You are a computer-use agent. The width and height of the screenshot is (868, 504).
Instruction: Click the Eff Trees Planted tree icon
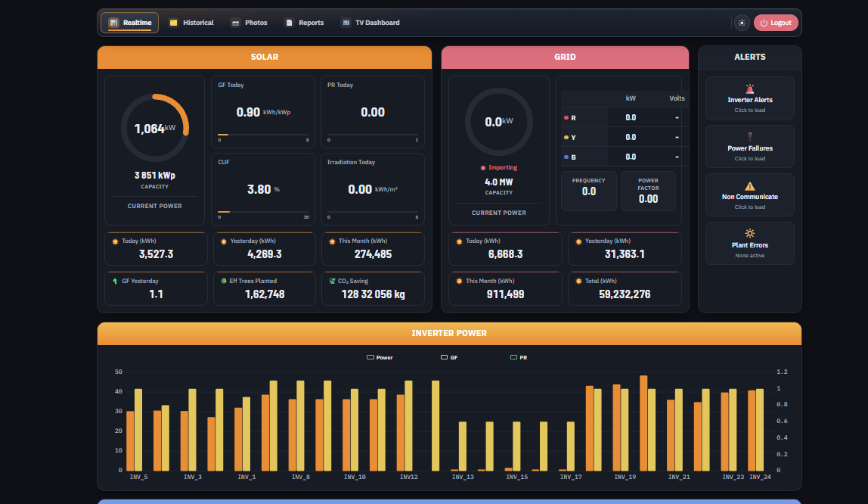click(224, 281)
